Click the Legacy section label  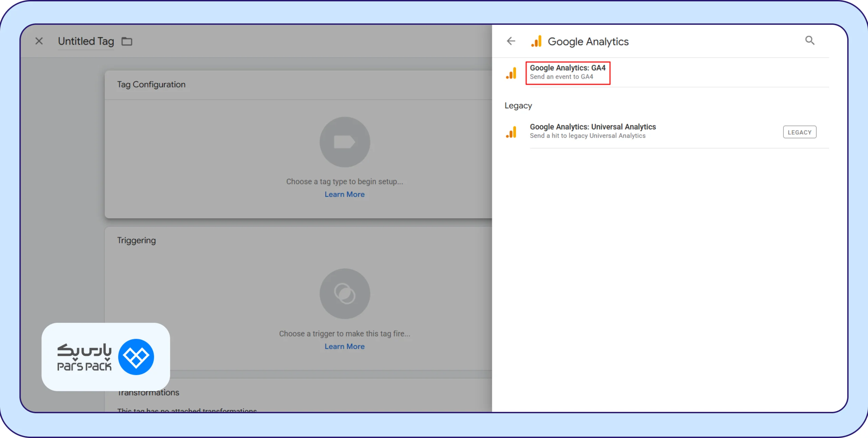(518, 106)
